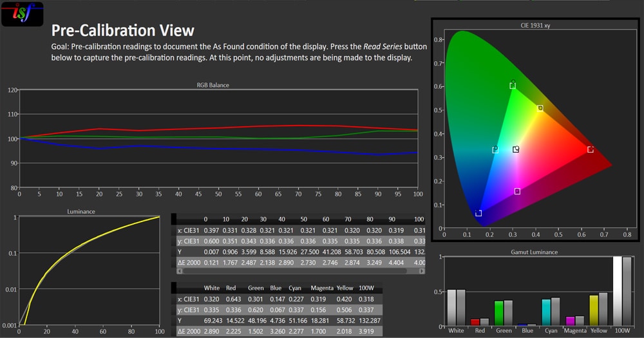
Task: Select the white point marker on CIE chart
Action: click(516, 149)
